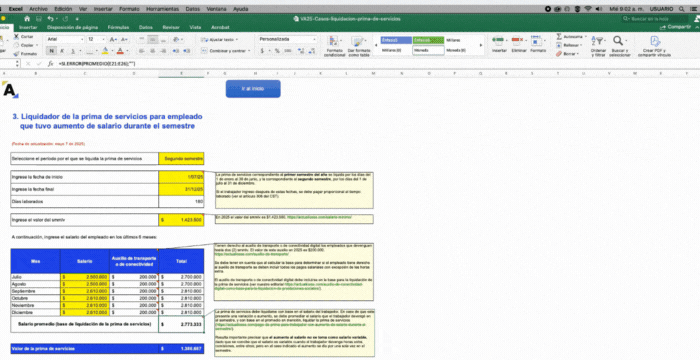Click the Ir al inicio button
700x360 pixels.
coord(253,88)
